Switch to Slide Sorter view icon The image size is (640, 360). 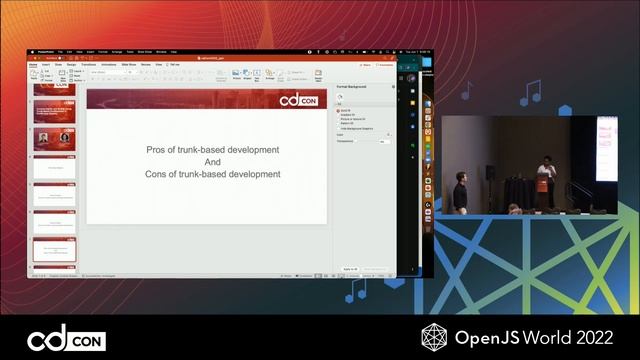point(326,276)
